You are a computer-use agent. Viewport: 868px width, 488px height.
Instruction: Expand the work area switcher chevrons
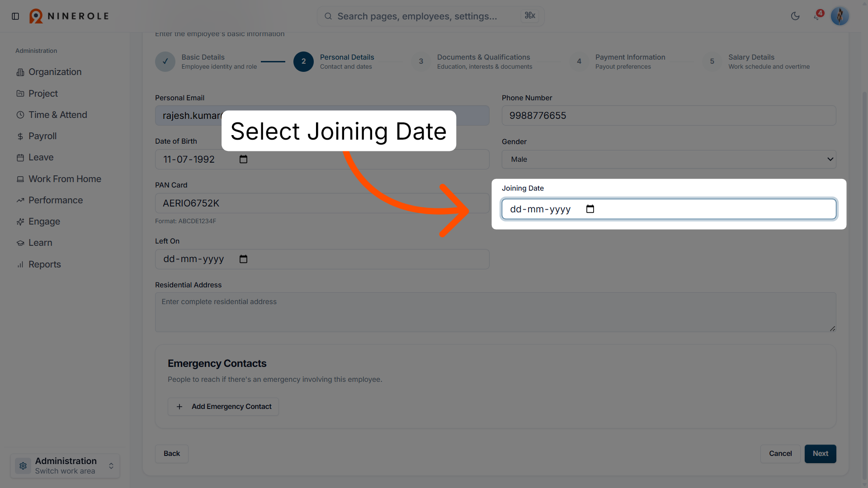(111, 466)
